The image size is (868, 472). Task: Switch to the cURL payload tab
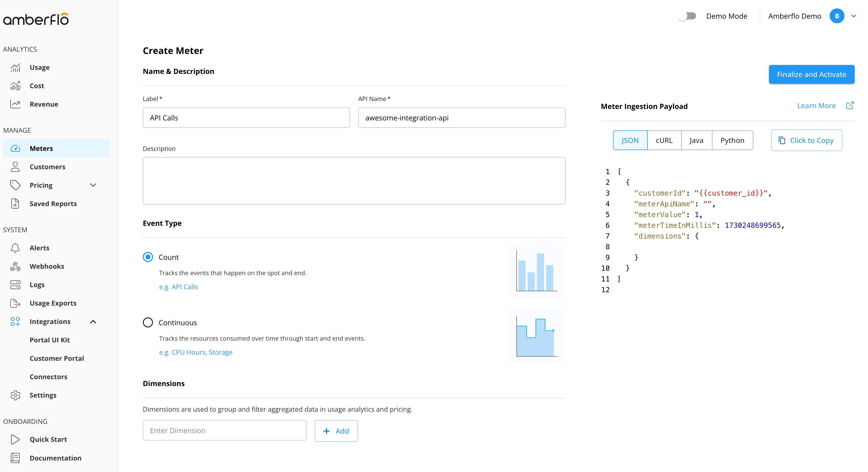(x=664, y=140)
